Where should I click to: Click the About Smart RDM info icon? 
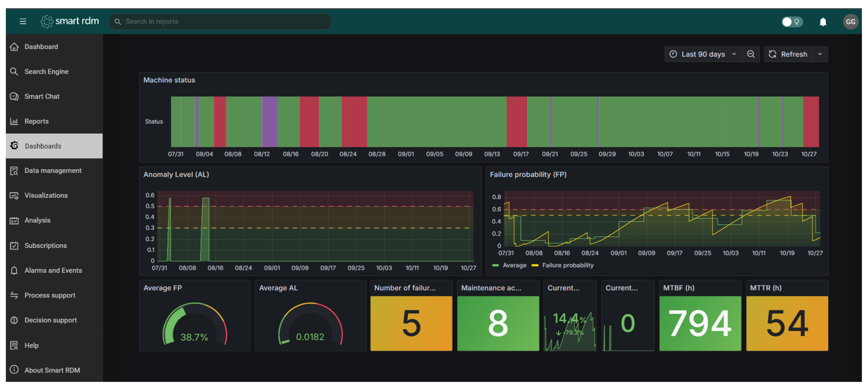pos(14,370)
